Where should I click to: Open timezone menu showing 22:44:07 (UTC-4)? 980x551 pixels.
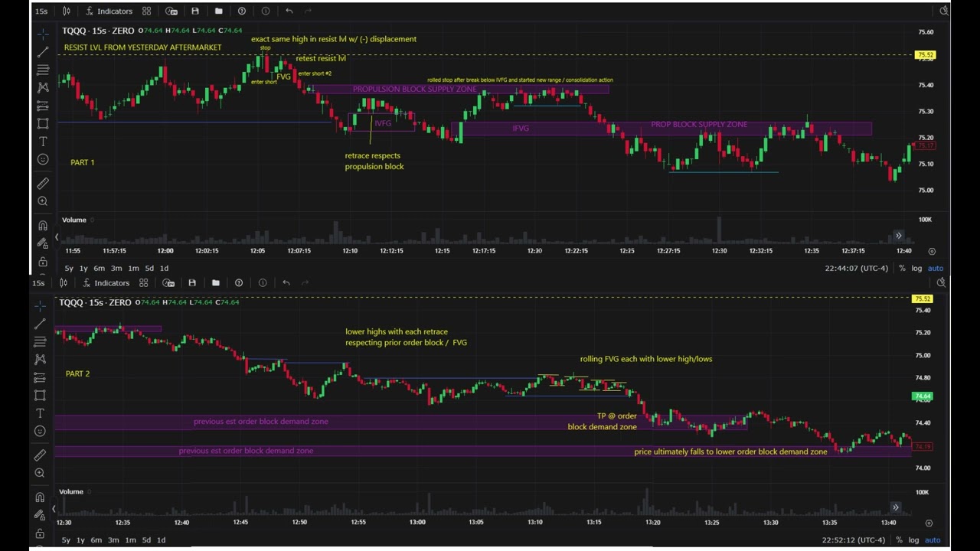pos(856,268)
